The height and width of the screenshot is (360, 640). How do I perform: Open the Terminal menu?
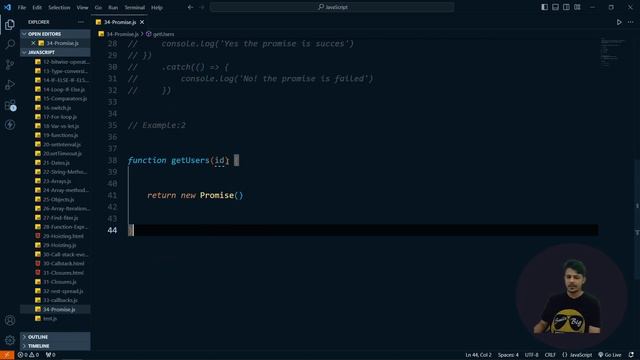coord(134,7)
